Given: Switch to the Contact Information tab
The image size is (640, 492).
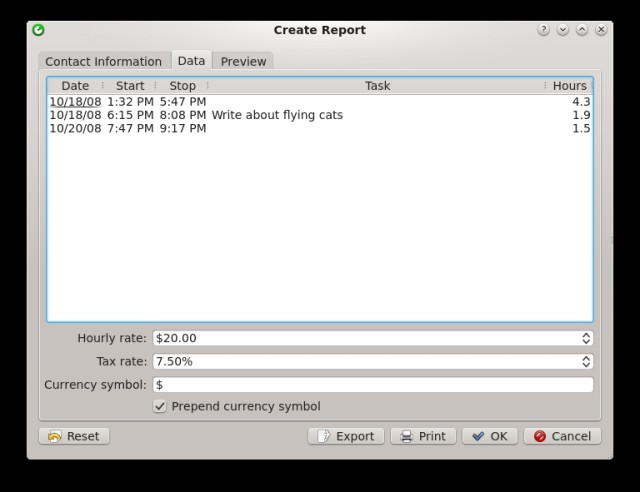Looking at the screenshot, I should point(103,61).
